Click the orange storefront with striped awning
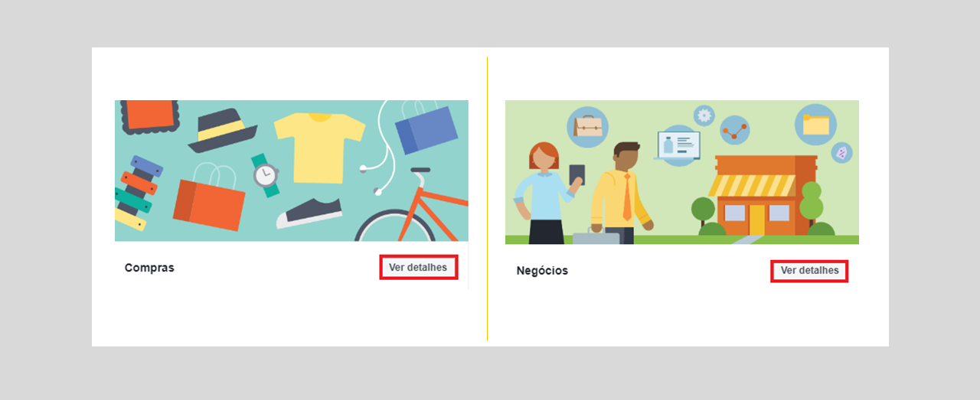Viewport: 980px width, 400px height. (x=761, y=195)
